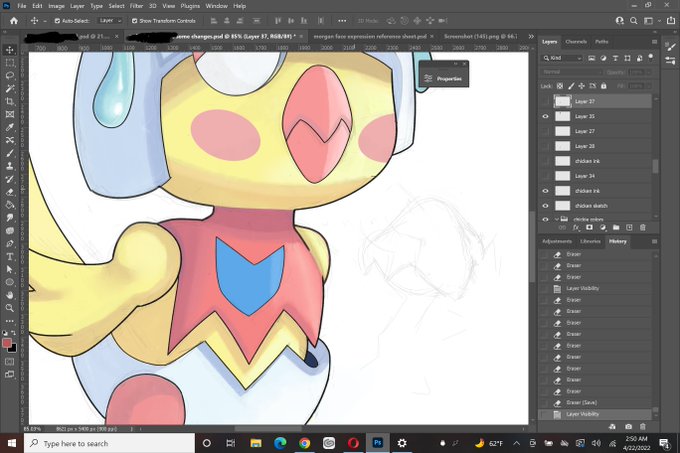The image size is (680, 453).
Task: Enable the Auto-Select checkbox
Action: pos(57,21)
